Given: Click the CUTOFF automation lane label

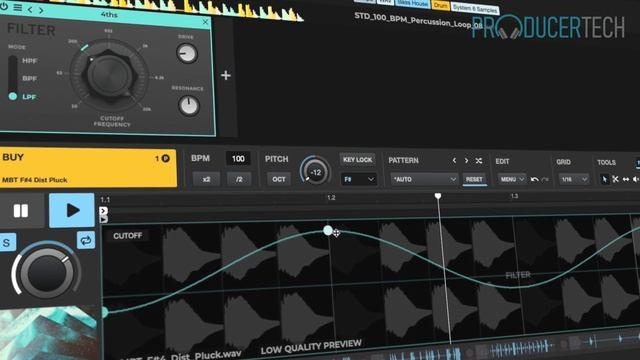Looking at the screenshot, I should tap(128, 236).
